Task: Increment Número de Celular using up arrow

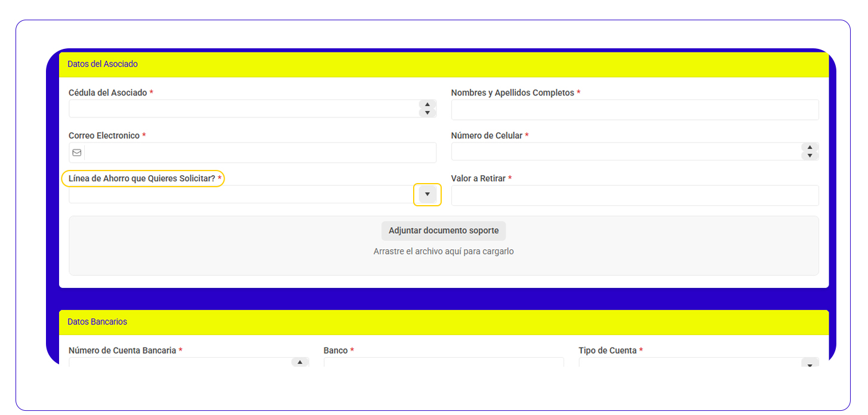Action: point(809,147)
